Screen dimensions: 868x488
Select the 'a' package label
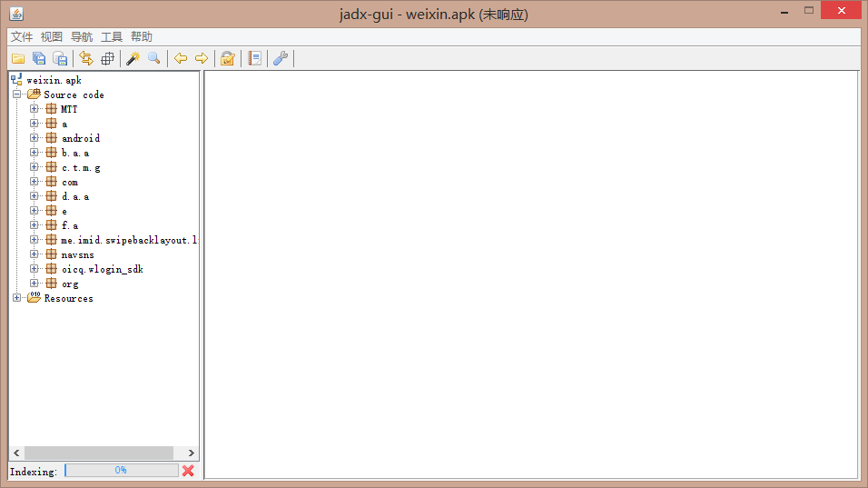pyautogui.click(x=64, y=124)
